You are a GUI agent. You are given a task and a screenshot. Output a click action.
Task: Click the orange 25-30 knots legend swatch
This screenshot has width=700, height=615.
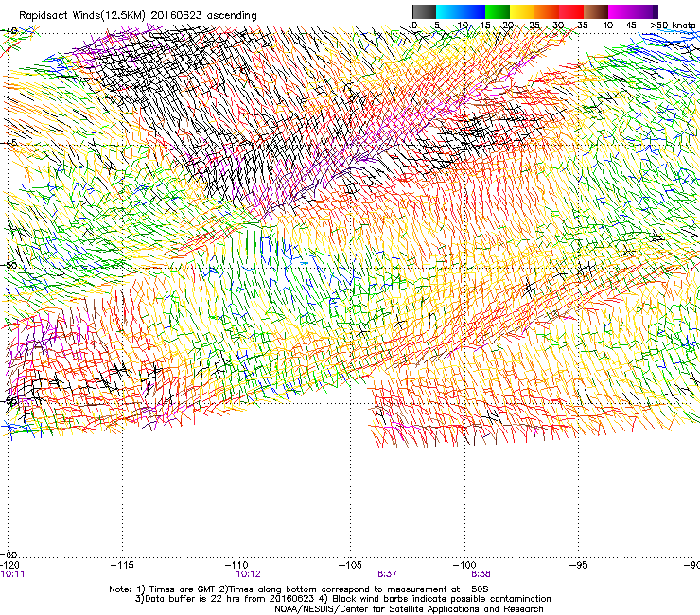coord(547,11)
